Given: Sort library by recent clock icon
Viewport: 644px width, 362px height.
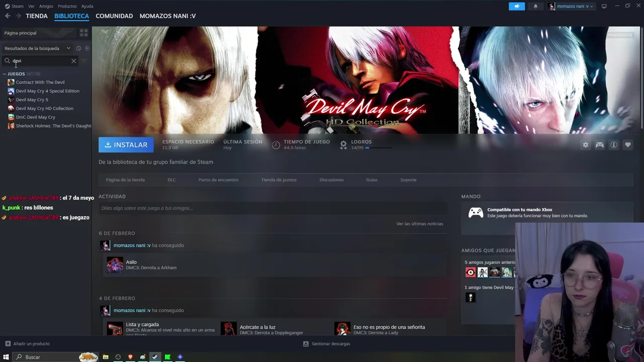Looking at the screenshot, I should [78, 48].
